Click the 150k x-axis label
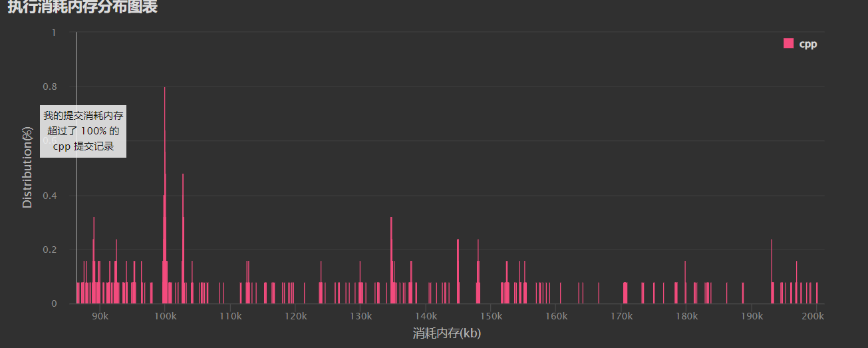The height and width of the screenshot is (348, 868). point(491,317)
